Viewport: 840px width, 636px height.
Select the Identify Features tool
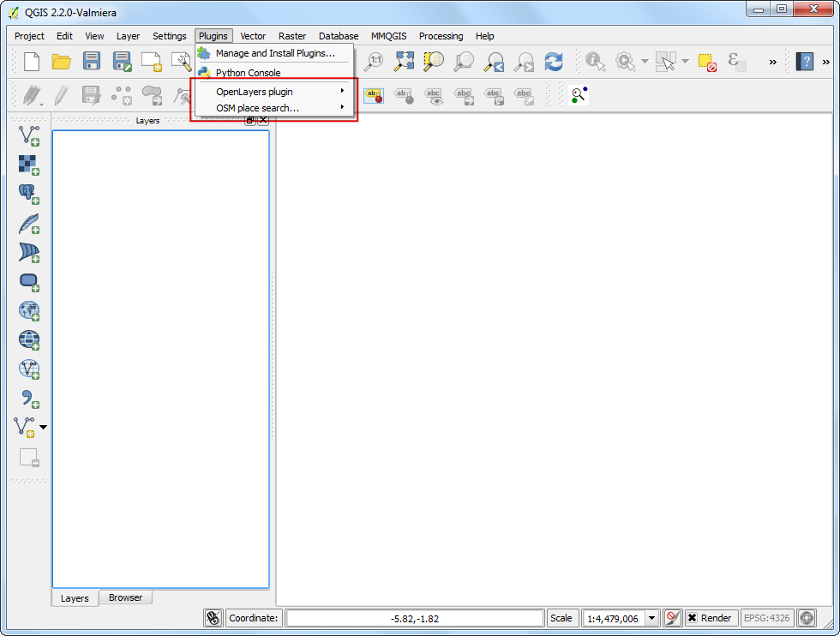coord(595,61)
